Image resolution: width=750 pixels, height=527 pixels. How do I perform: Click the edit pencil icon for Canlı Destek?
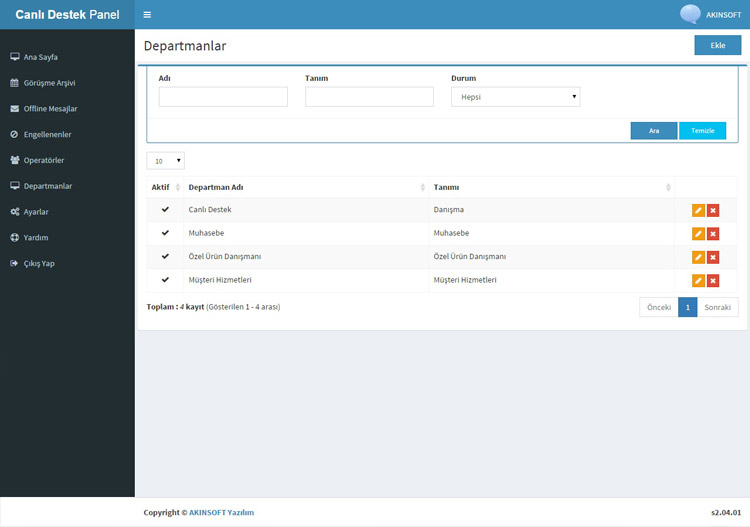tap(698, 210)
